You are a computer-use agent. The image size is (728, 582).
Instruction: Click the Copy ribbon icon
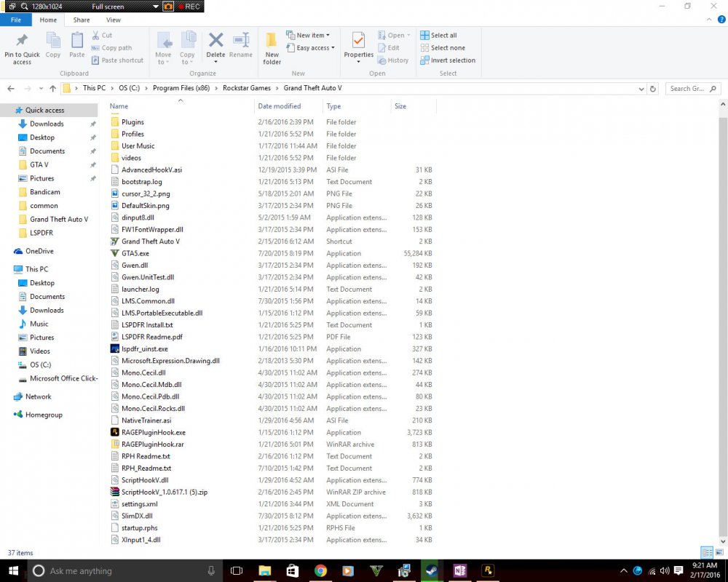click(53, 41)
